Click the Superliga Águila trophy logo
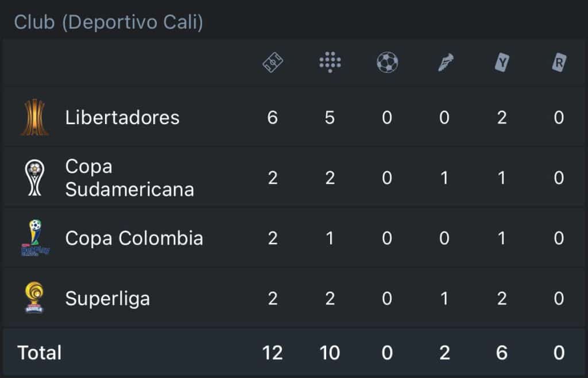Screen dimensions: 588x378 [x=36, y=298]
